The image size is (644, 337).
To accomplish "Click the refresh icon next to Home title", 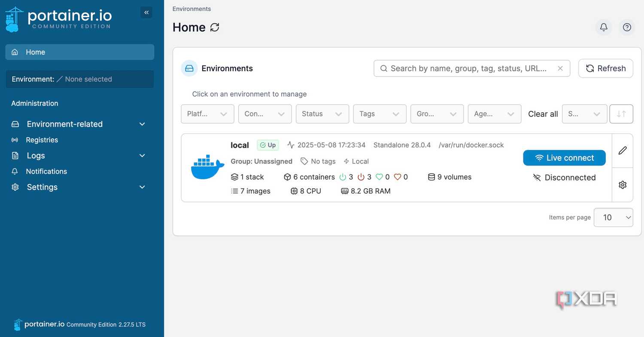I will coord(215,28).
